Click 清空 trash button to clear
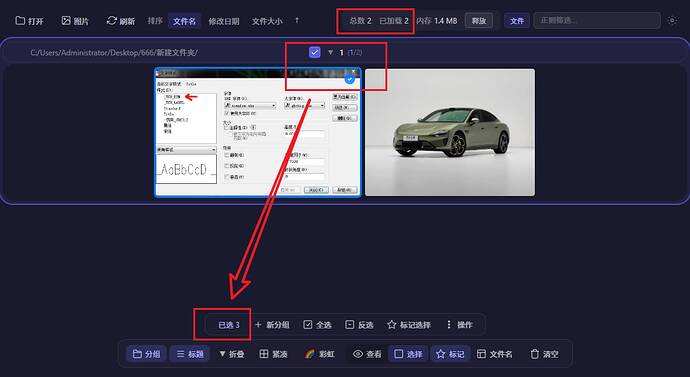690x377 pixels. point(544,354)
